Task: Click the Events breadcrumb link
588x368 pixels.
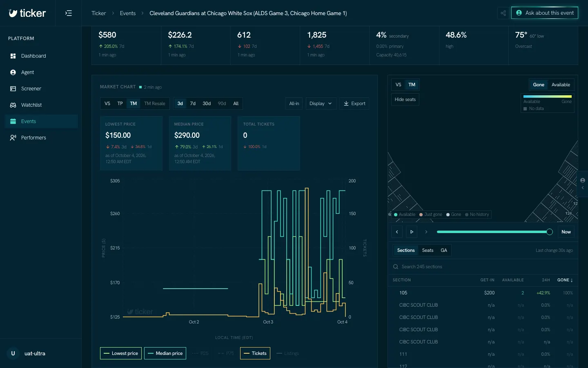Action: click(x=128, y=13)
